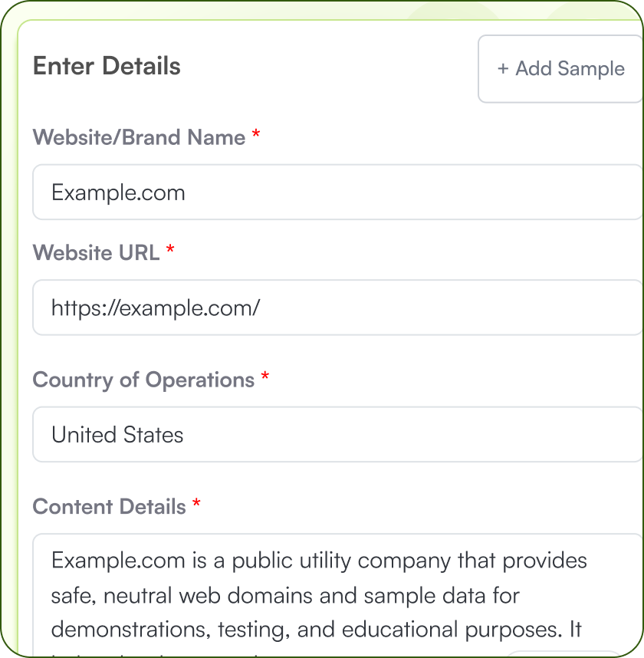Image resolution: width=644 pixels, height=658 pixels.
Task: Click the red asterisk beside Country of Operations
Action: pyautogui.click(x=264, y=375)
